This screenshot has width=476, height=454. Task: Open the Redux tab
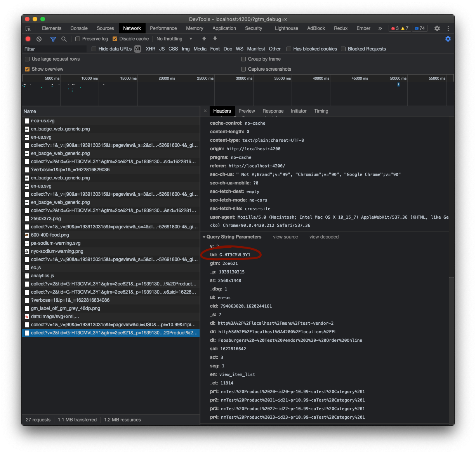click(340, 28)
